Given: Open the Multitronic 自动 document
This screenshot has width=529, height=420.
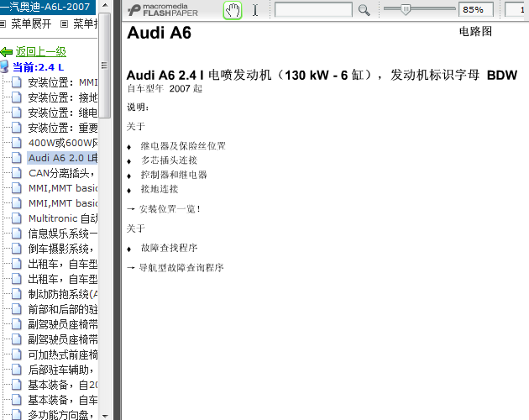Looking at the screenshot, I should click(x=63, y=218).
